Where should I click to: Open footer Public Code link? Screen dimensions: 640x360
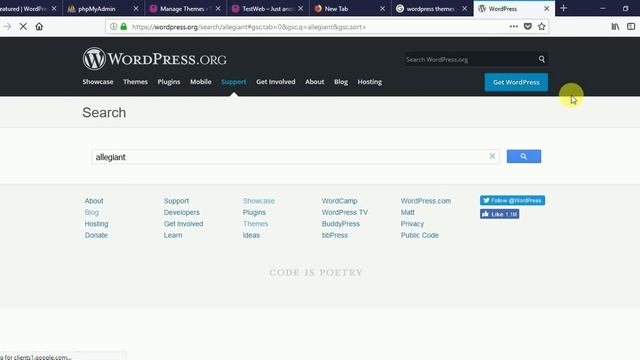coord(420,235)
